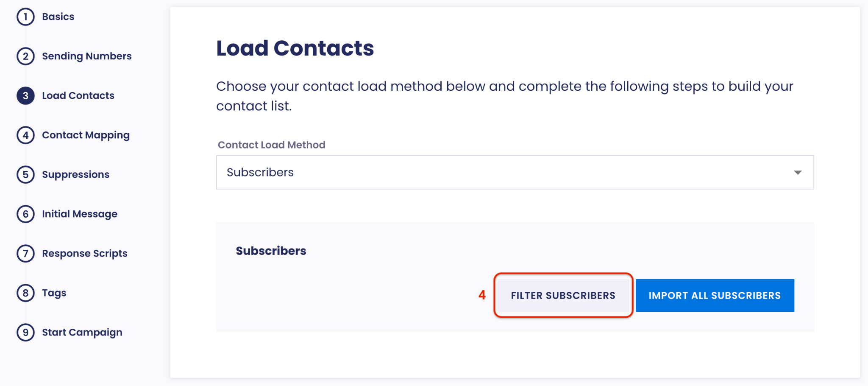The width and height of the screenshot is (868, 386).
Task: Open the Sending Numbers step
Action: (86, 56)
